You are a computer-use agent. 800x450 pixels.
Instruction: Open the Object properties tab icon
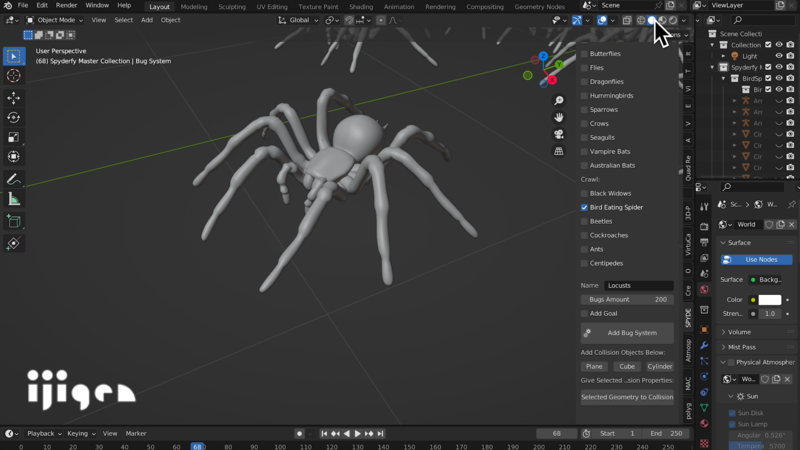pos(705,330)
